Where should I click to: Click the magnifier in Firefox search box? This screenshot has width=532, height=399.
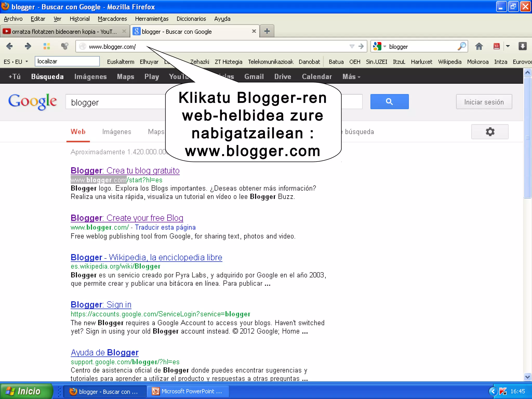[462, 46]
